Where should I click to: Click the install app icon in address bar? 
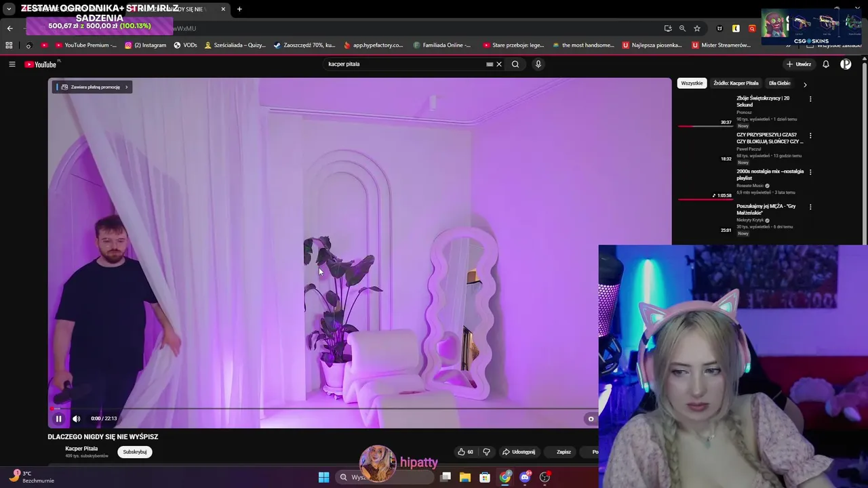point(668,28)
